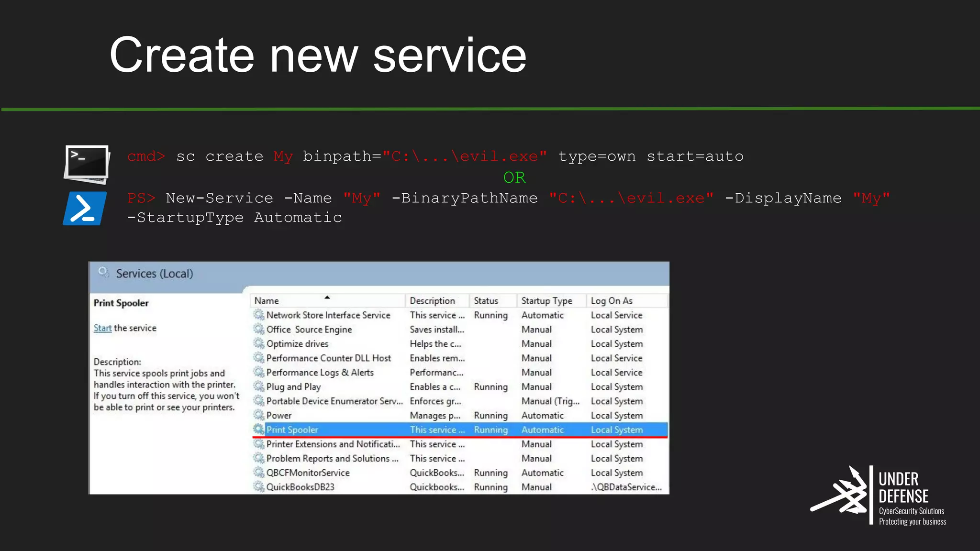Click QuickBooks... description of QBCFMonitorService
Screen dimensions: 980x551
pyautogui.click(x=437, y=473)
